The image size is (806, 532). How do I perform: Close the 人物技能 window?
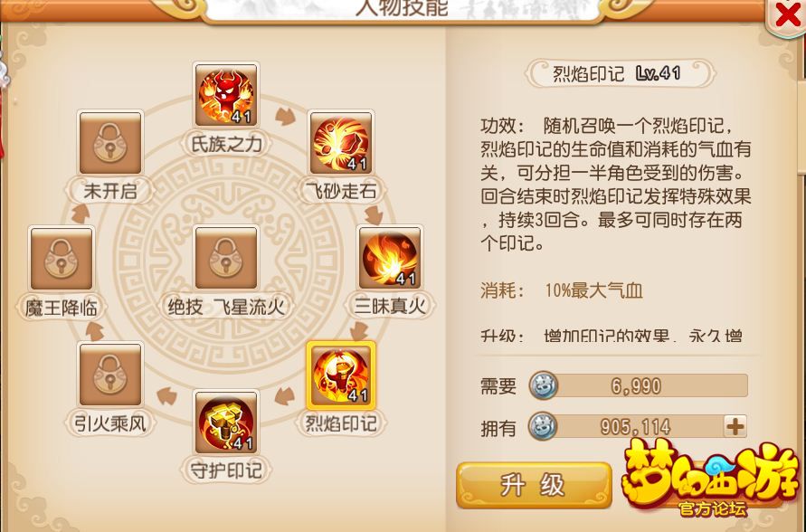[787, 15]
